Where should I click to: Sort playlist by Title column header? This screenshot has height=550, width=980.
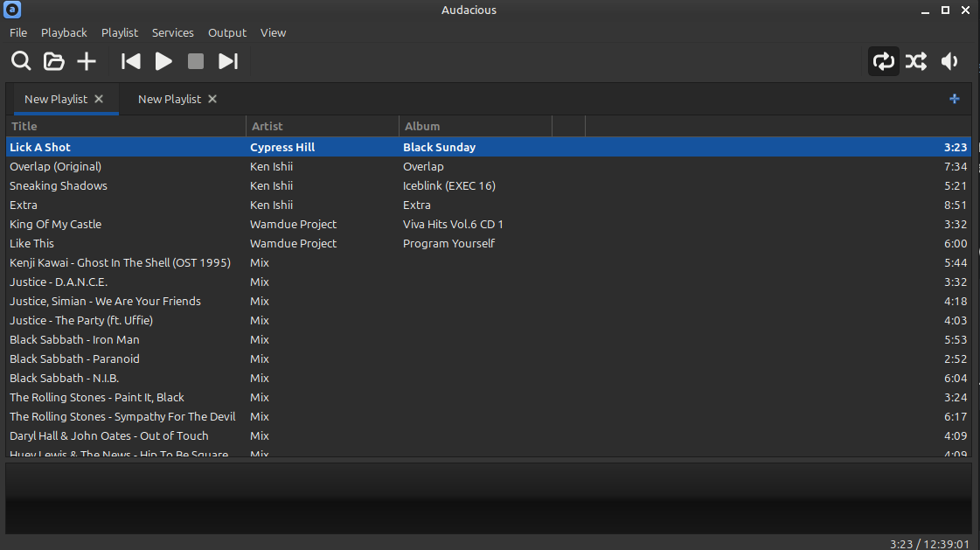[126, 126]
